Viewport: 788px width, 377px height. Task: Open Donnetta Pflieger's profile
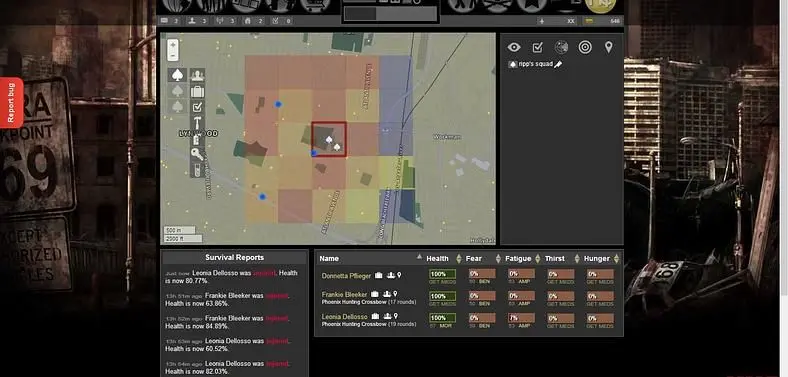346,276
